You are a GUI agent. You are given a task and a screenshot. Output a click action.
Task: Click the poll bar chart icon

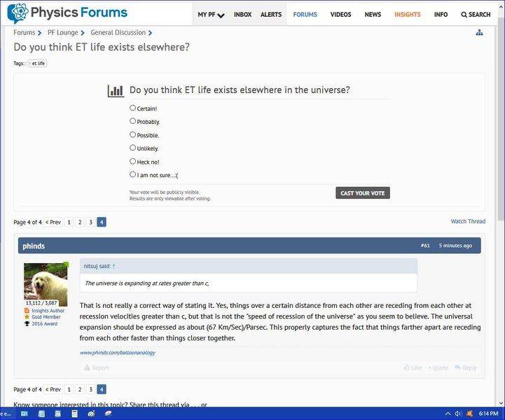(x=116, y=91)
